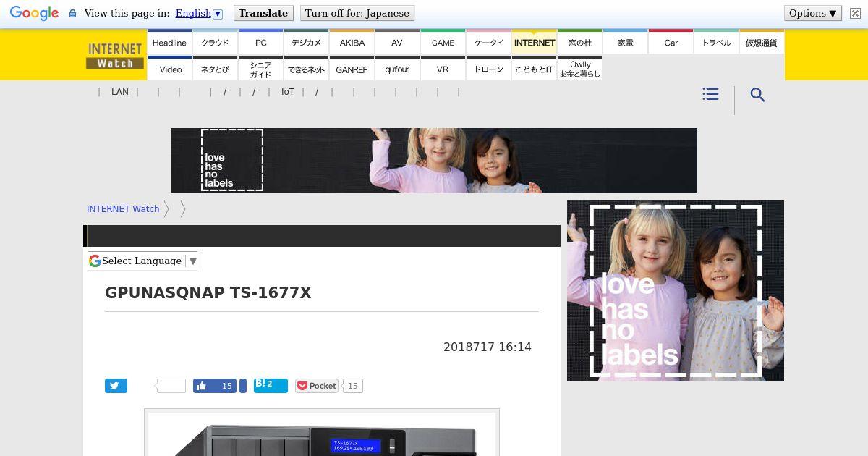Open the AV tab

(x=397, y=43)
